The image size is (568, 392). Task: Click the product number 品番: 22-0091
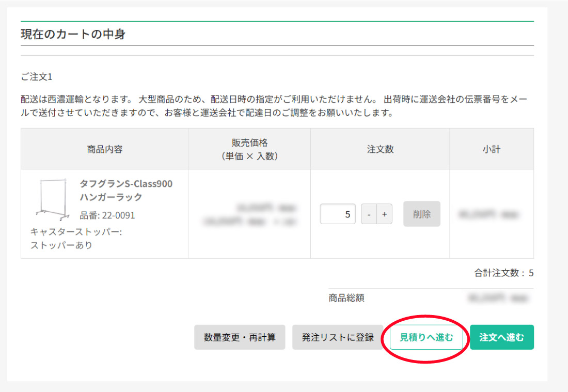107,215
